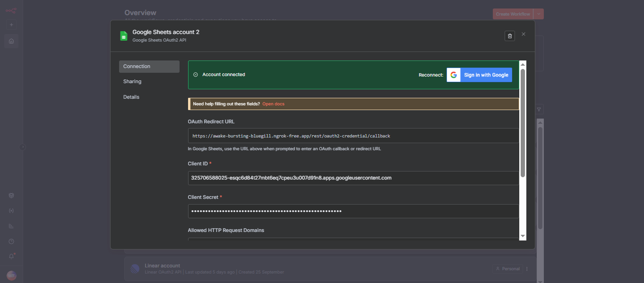Screen dimensions: 644x283
Task: Expand the Create Workflow dropdown arrow
Action: pyautogui.click(x=539, y=14)
